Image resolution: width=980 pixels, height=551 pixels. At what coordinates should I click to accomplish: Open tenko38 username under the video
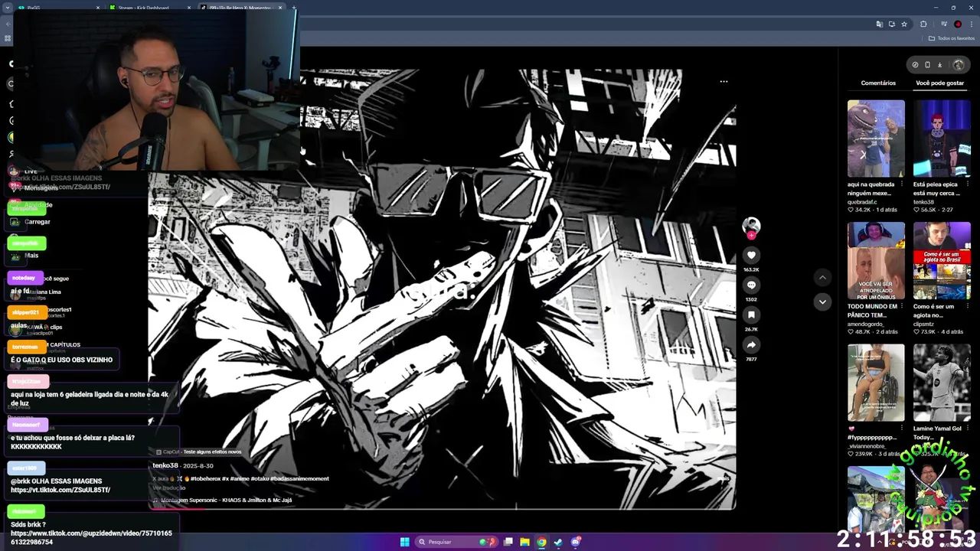165,465
